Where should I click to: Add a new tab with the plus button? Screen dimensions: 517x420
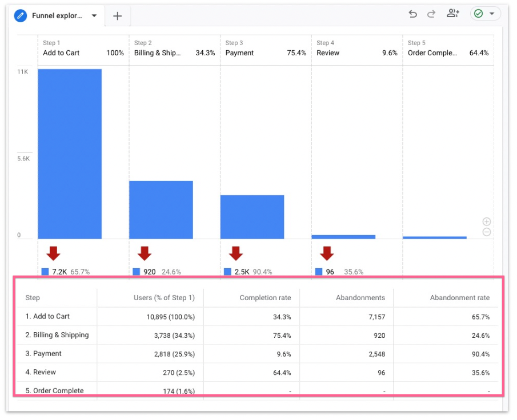click(x=117, y=16)
